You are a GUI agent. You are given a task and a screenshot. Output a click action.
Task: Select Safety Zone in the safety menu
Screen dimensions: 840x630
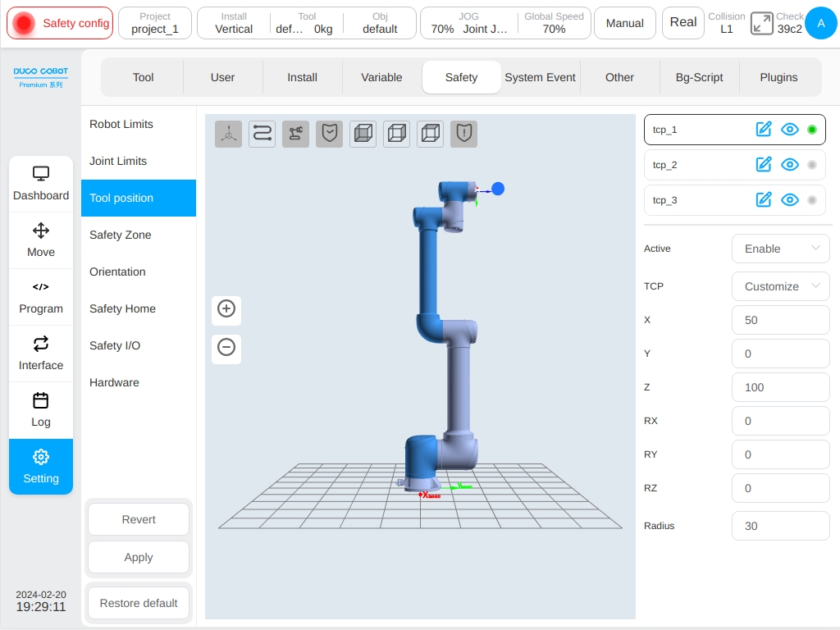(138, 235)
